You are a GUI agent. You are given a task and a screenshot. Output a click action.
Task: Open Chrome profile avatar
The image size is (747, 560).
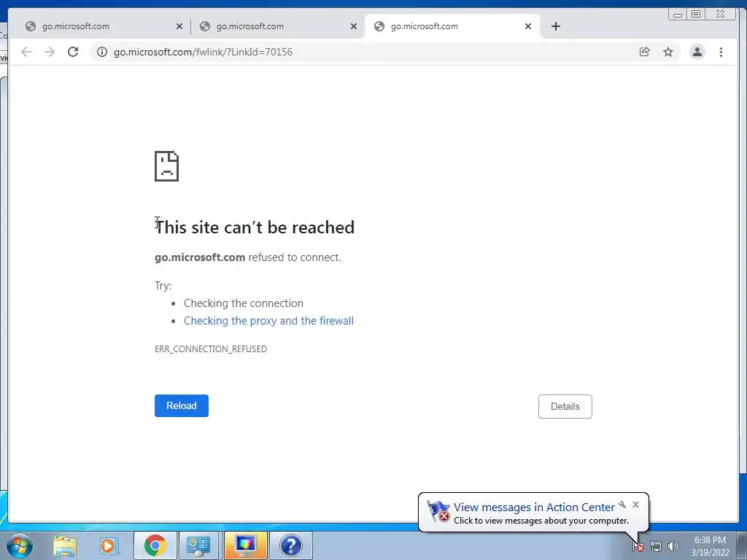[x=697, y=52]
